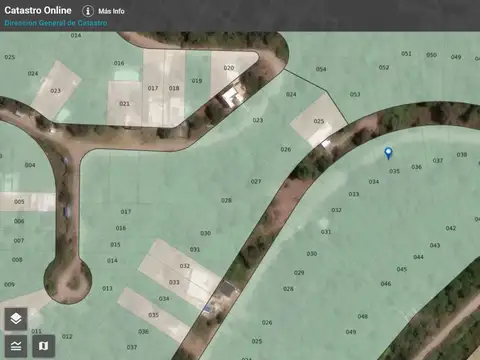Open the Más Info label
The image size is (480, 360).
[111, 11]
